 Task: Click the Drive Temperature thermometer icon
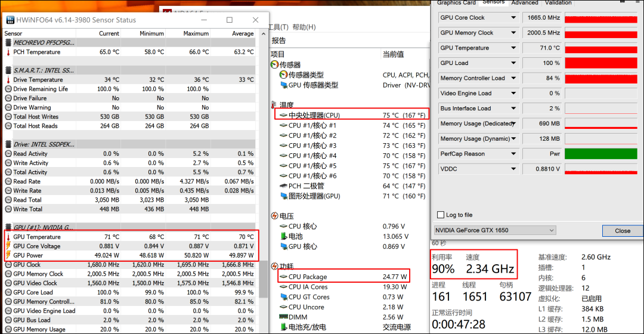(8, 80)
